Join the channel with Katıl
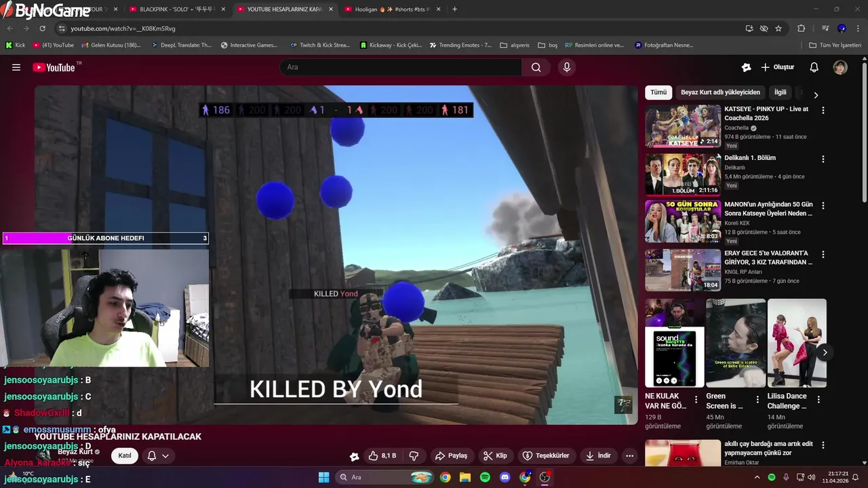Image resolution: width=868 pixels, height=488 pixels. pyautogui.click(x=125, y=455)
